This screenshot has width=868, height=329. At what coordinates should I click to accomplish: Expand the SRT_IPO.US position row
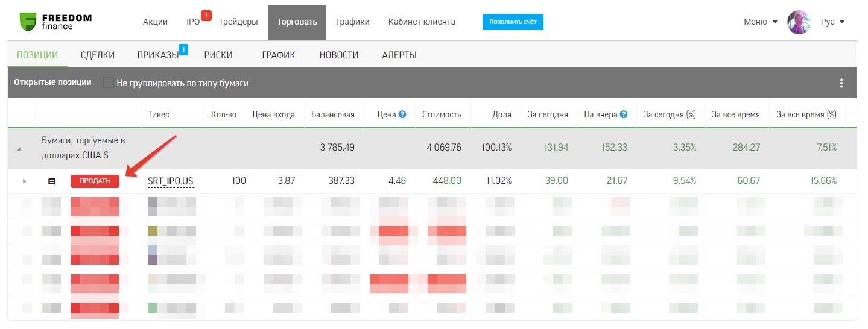25,181
